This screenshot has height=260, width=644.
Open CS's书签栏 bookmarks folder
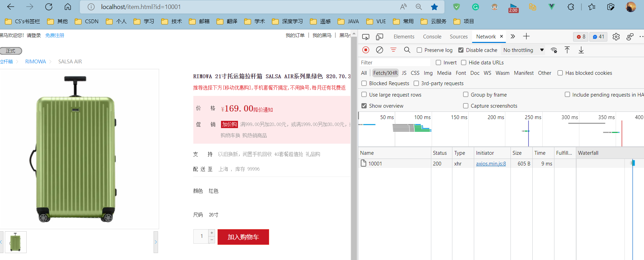click(22, 21)
